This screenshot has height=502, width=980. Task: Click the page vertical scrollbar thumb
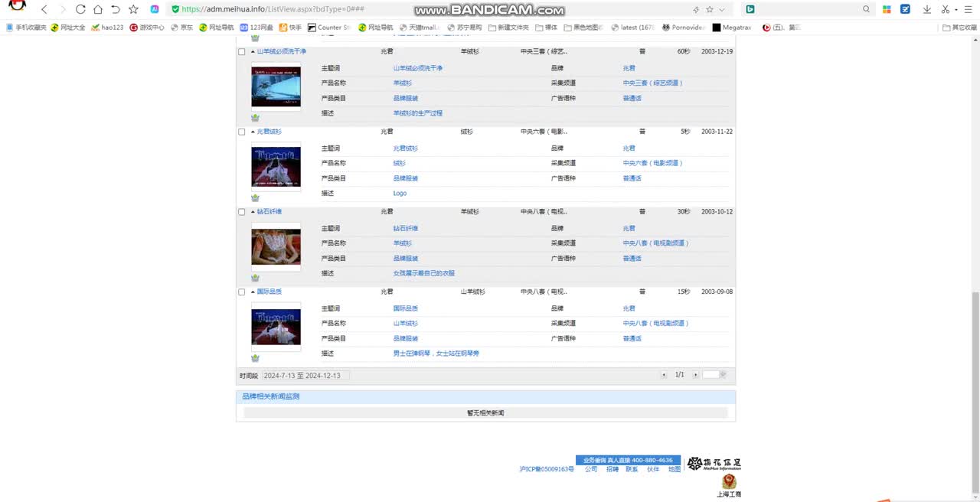click(975, 393)
